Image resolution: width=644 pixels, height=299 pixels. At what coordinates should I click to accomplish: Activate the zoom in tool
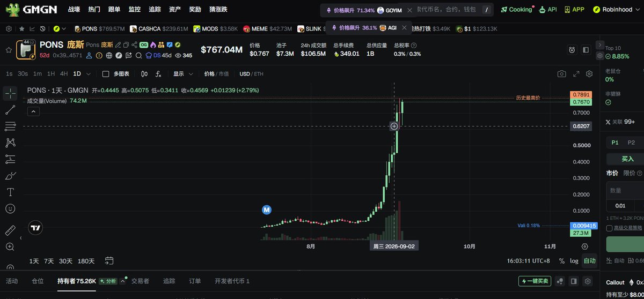click(x=10, y=247)
